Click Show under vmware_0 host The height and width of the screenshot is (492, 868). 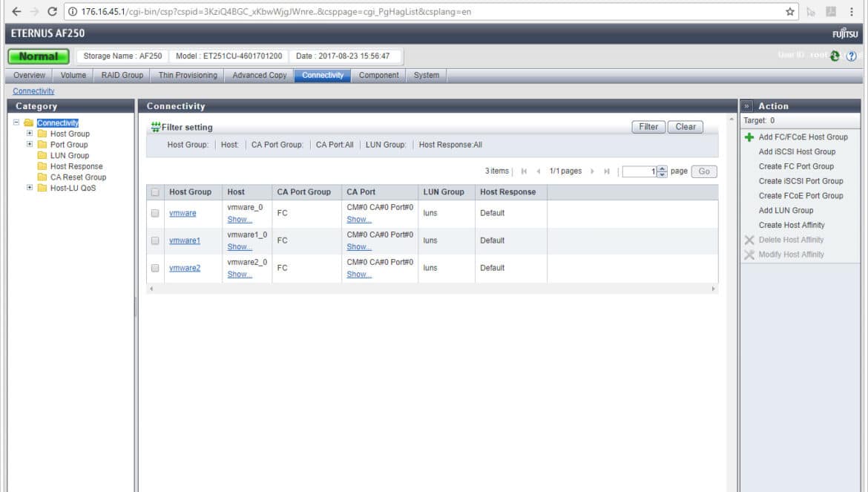pos(240,220)
